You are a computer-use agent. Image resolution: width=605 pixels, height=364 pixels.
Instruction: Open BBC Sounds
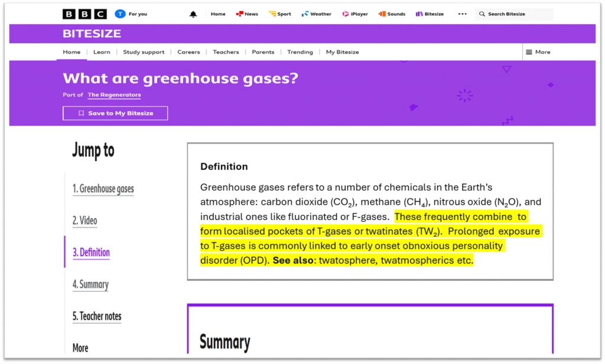coord(392,14)
